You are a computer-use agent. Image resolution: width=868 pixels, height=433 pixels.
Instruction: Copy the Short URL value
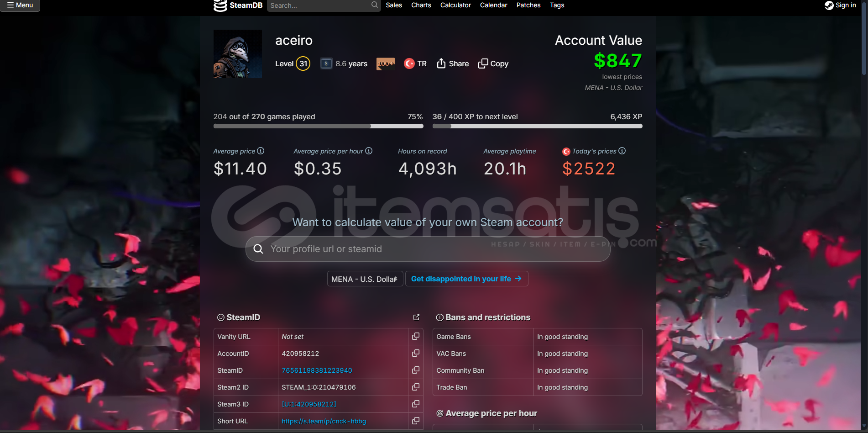tap(415, 421)
